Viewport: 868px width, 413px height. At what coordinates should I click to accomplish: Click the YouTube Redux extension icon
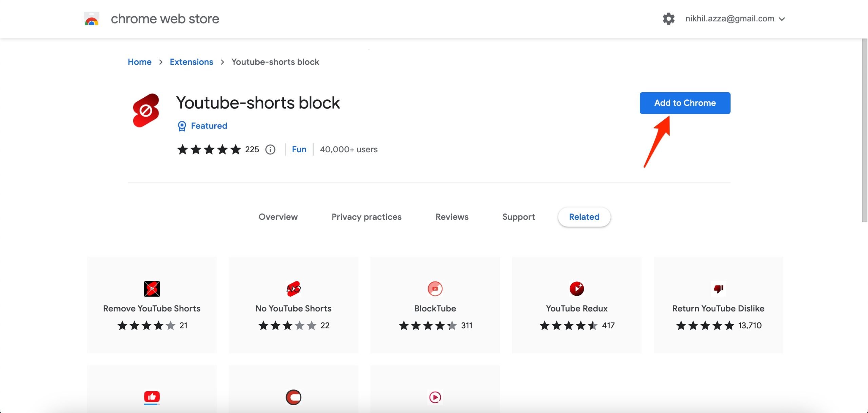click(576, 288)
